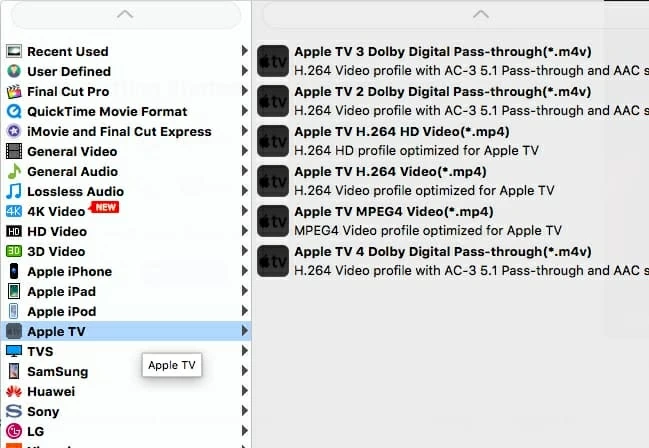This screenshot has width=649, height=448.
Task: Select the General Video category
Action: (x=72, y=151)
